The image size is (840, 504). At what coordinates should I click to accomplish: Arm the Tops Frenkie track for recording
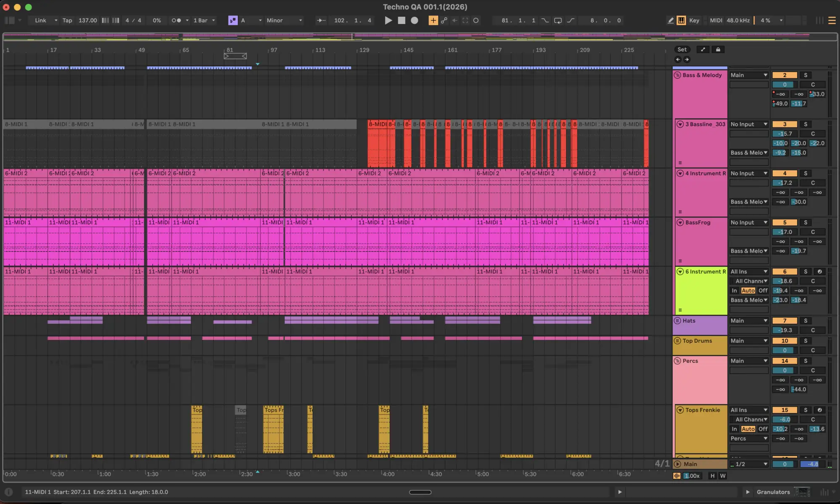point(819,410)
